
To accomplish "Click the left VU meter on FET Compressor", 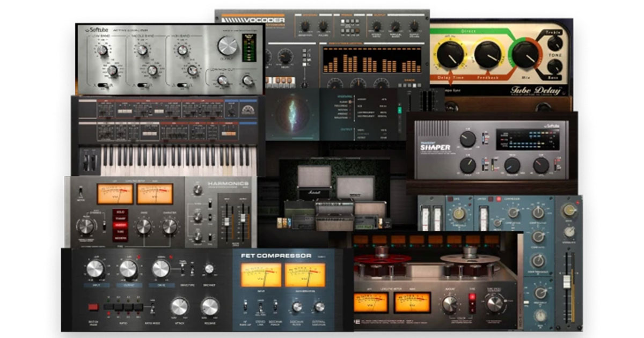I will point(261,275).
